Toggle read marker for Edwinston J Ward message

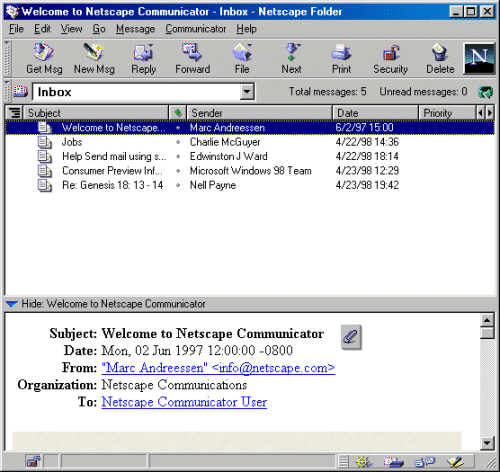click(178, 156)
